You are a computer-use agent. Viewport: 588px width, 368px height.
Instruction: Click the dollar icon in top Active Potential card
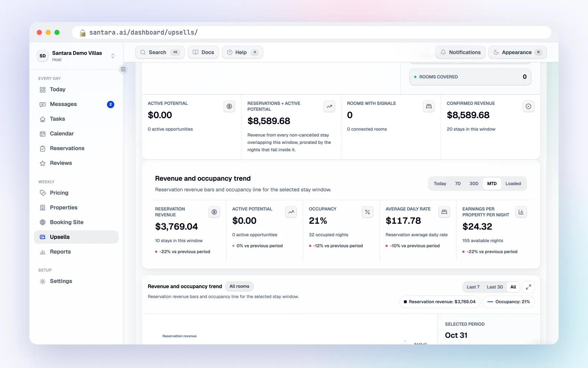(229, 106)
